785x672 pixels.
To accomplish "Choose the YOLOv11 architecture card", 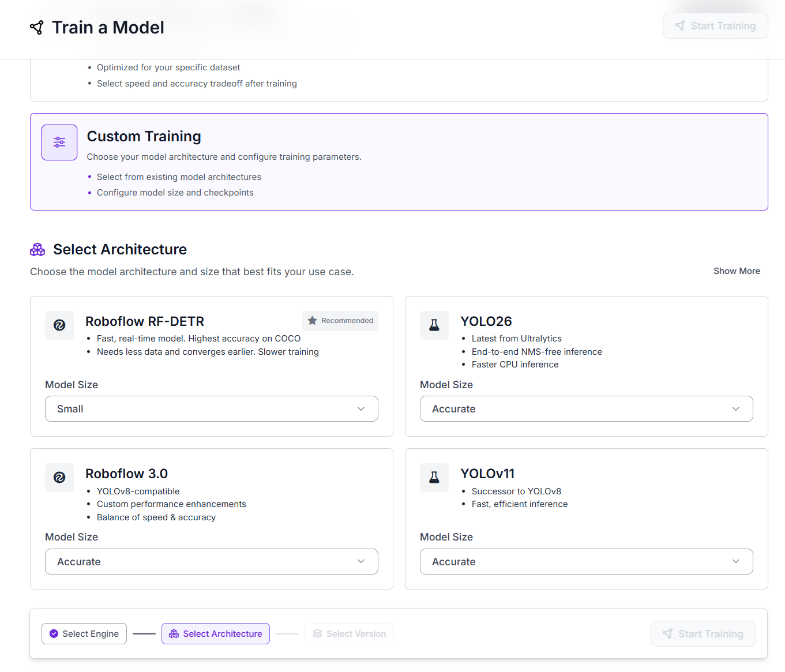I will pyautogui.click(x=587, y=519).
